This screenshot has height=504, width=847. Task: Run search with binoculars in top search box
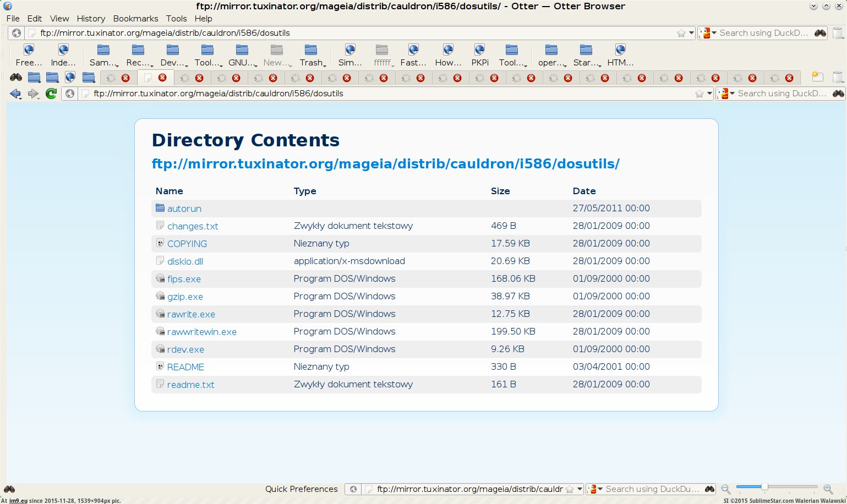pyautogui.click(x=820, y=33)
